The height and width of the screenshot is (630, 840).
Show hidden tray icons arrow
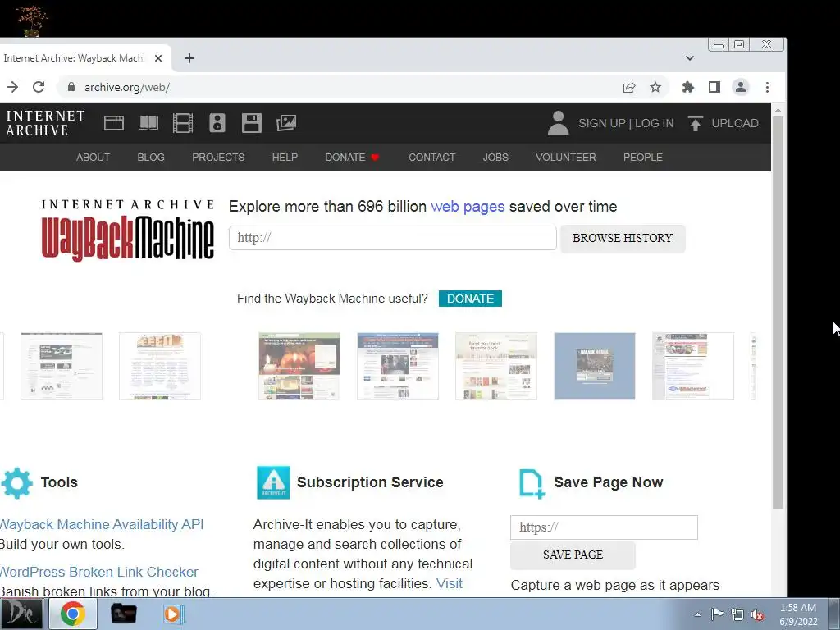tap(697, 614)
